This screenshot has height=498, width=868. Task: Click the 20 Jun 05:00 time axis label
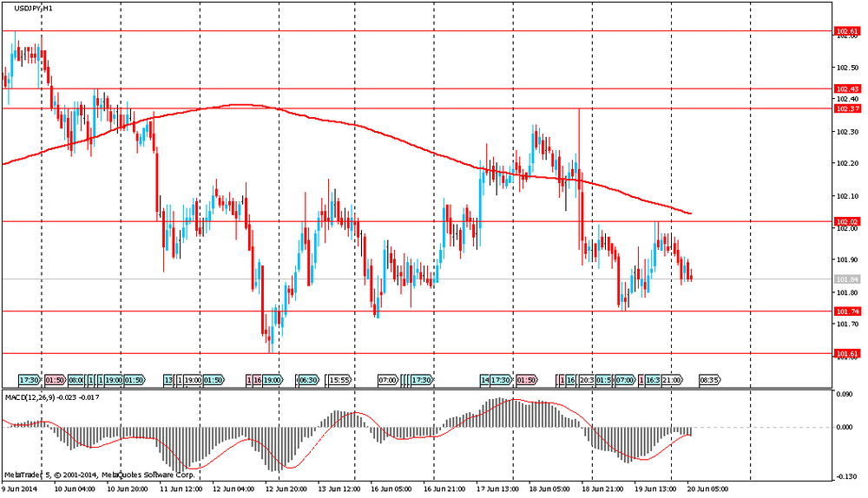(707, 488)
